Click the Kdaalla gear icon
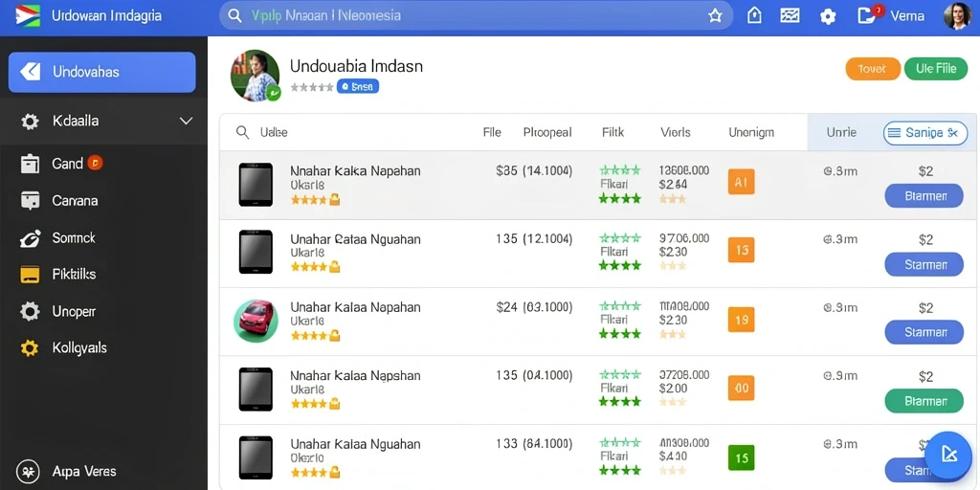 tap(30, 122)
